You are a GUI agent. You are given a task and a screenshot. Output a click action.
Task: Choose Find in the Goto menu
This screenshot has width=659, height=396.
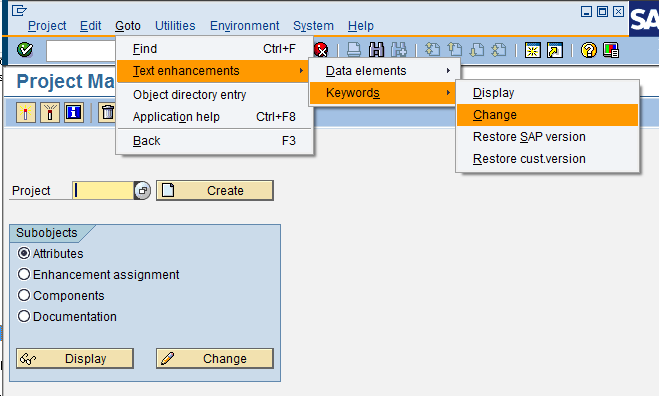(214, 49)
